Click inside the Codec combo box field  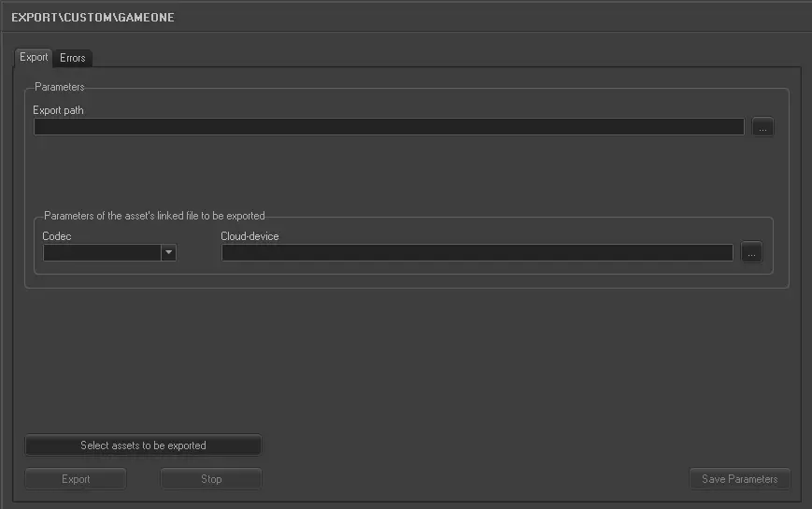click(x=102, y=252)
